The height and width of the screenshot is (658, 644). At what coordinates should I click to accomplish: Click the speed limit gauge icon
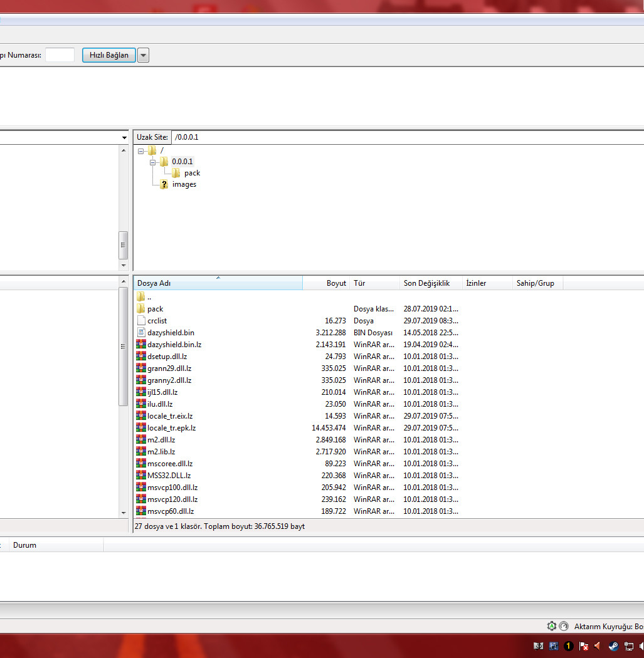564,626
